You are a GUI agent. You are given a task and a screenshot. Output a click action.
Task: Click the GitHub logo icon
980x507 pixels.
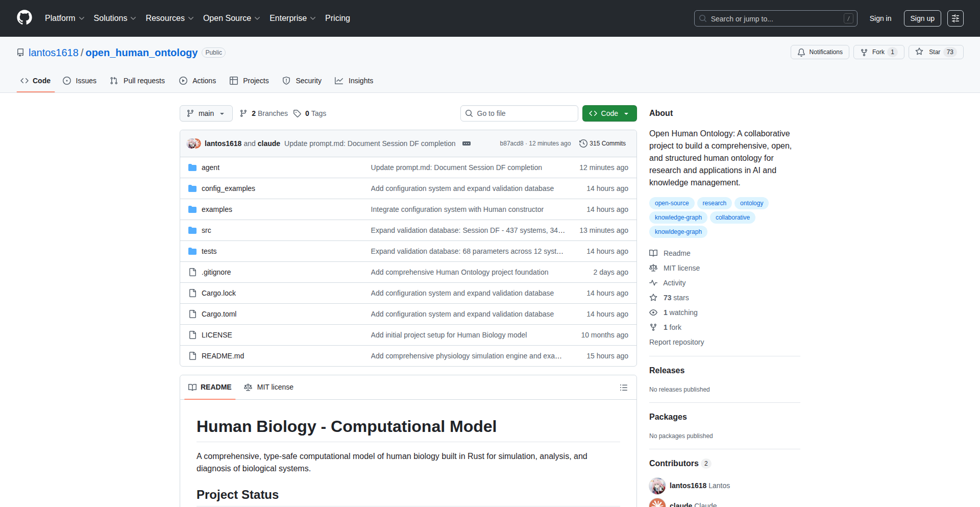click(x=24, y=18)
